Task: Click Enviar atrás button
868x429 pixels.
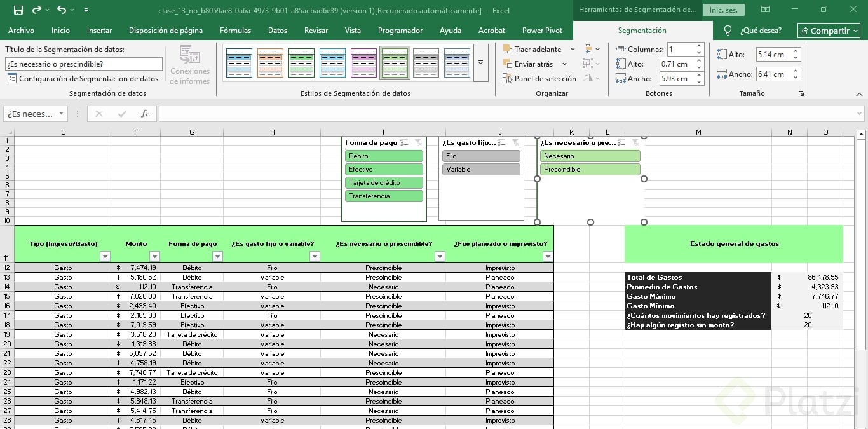Action: coord(528,64)
